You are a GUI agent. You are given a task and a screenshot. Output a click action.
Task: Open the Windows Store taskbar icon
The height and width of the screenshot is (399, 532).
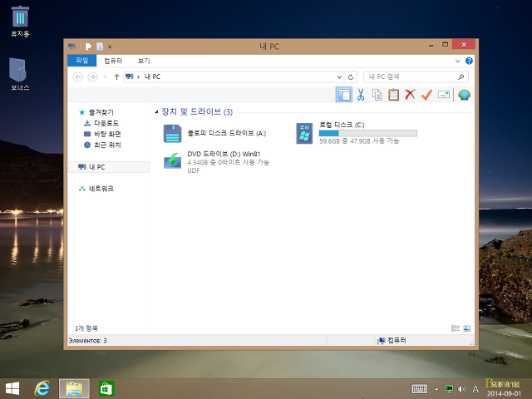(x=106, y=388)
